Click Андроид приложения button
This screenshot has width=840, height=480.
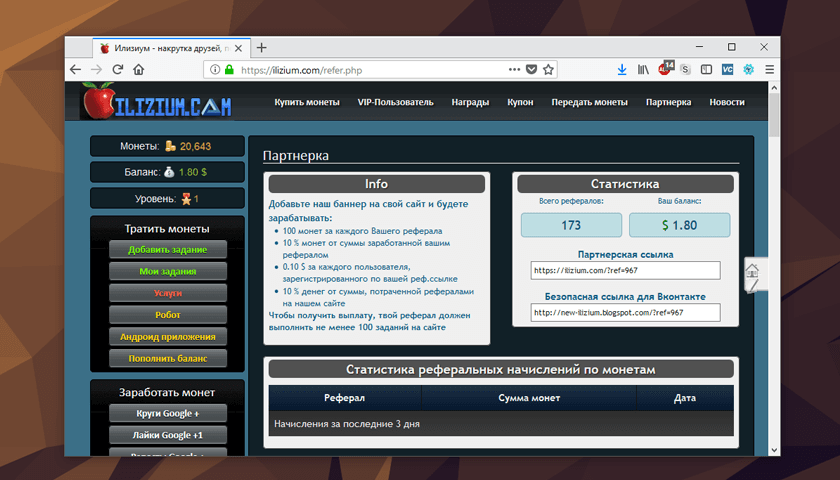168,337
